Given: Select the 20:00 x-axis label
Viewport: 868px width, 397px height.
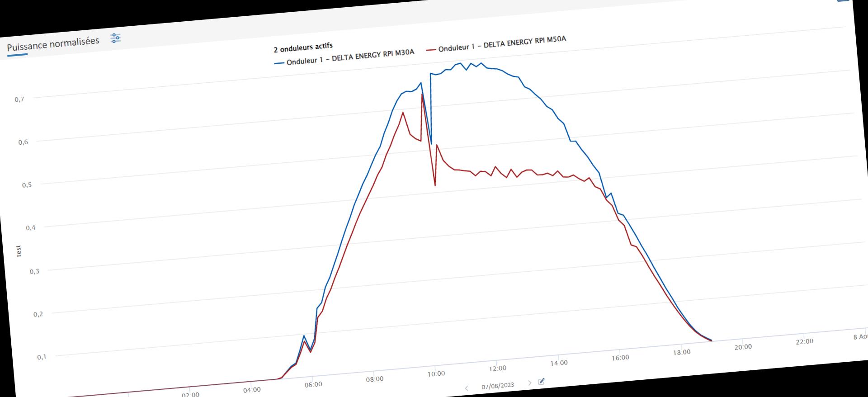Looking at the screenshot, I should click(743, 347).
